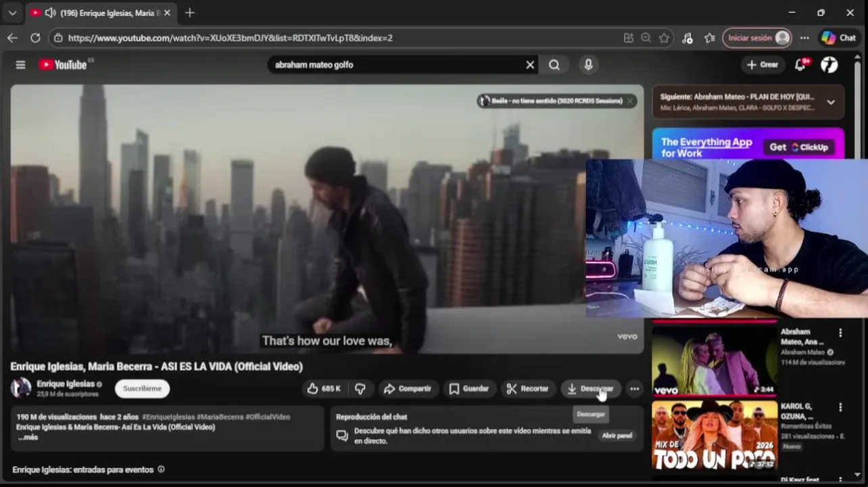
Task: Open Enrique Iglesias channel avatar
Action: 21,388
